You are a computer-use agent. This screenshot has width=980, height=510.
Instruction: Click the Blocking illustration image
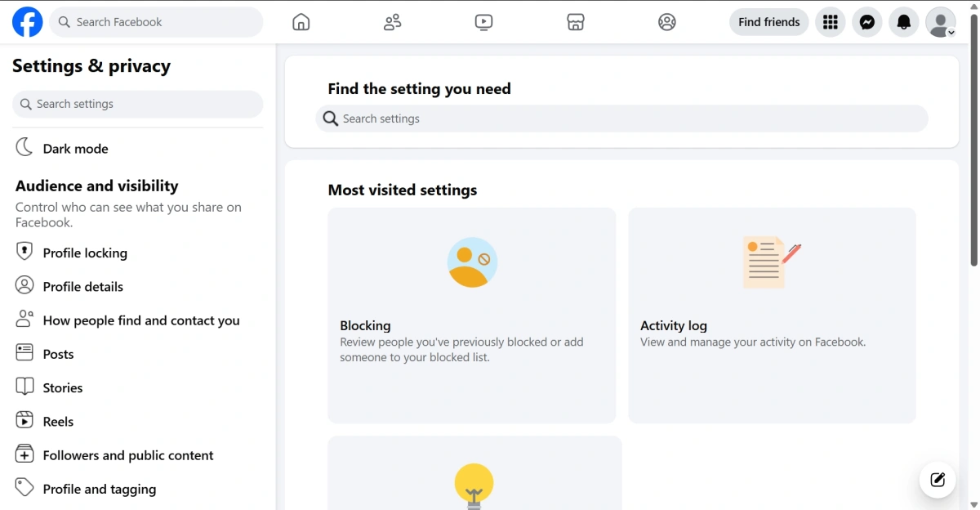point(472,262)
